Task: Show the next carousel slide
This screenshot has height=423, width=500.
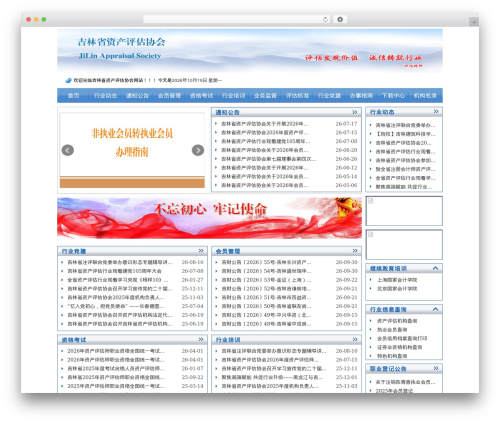Action: tap(198, 150)
